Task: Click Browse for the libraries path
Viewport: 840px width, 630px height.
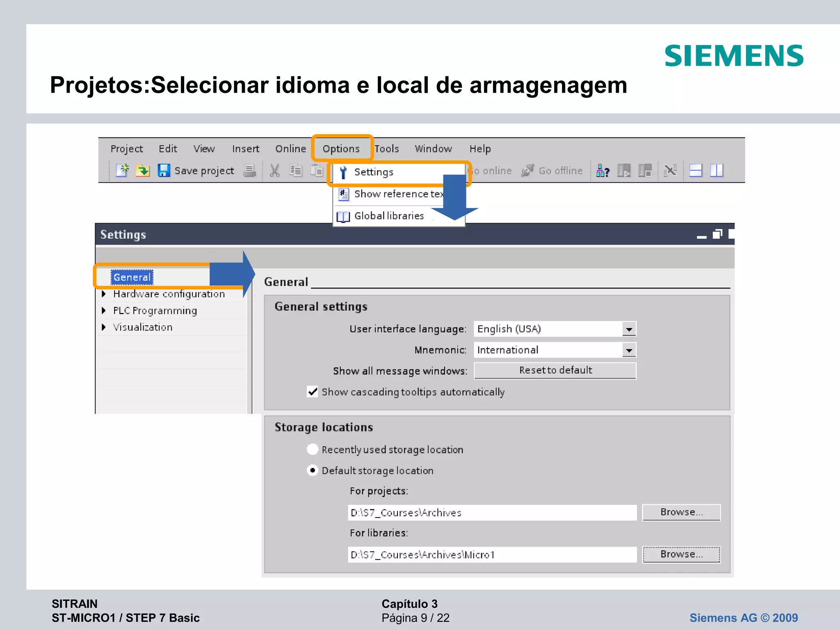Action: coord(681,555)
